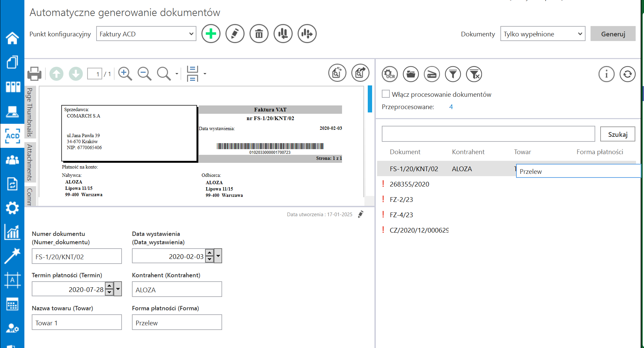
Task: Open the ACD module in sidebar
Action: coord(12,136)
